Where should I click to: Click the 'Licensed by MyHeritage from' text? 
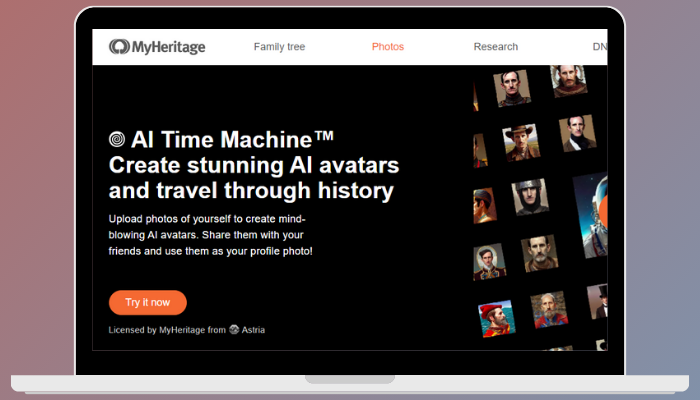(x=167, y=330)
